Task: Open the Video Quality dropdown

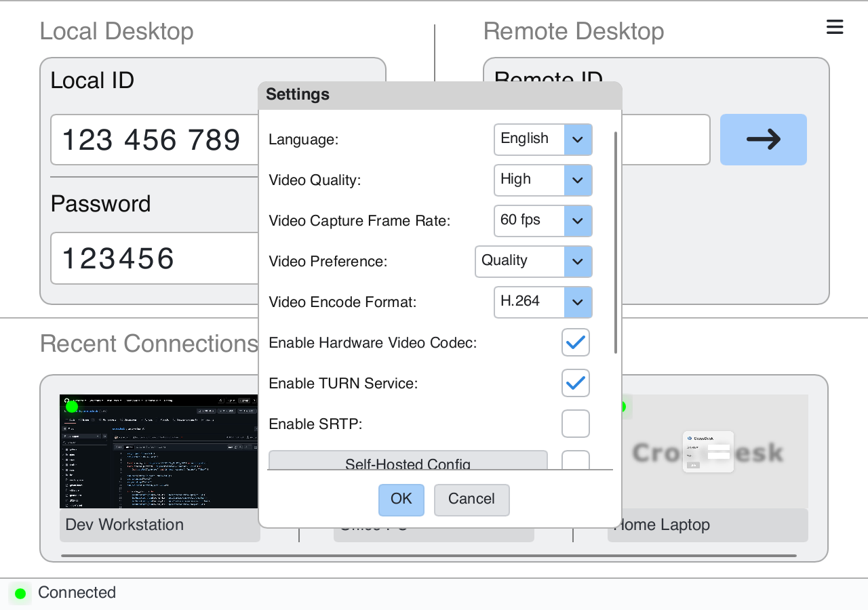Action: pyautogui.click(x=543, y=180)
